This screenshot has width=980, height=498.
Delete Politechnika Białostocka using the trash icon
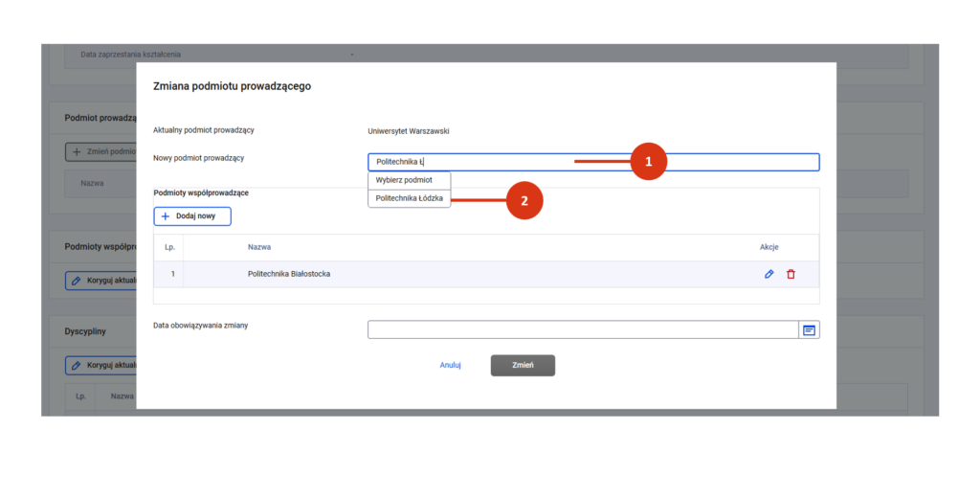point(791,274)
